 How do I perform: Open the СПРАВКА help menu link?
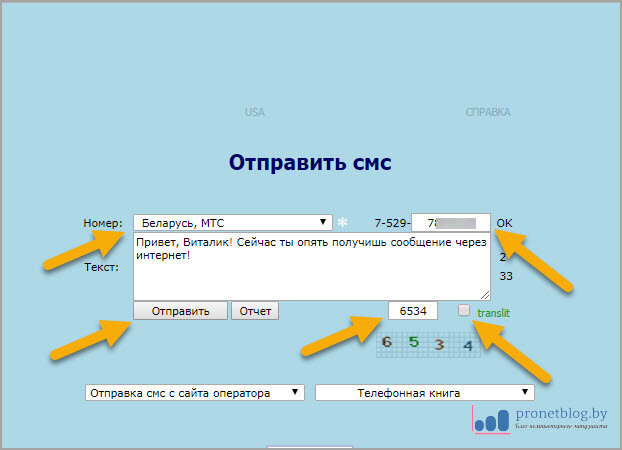coord(488,112)
